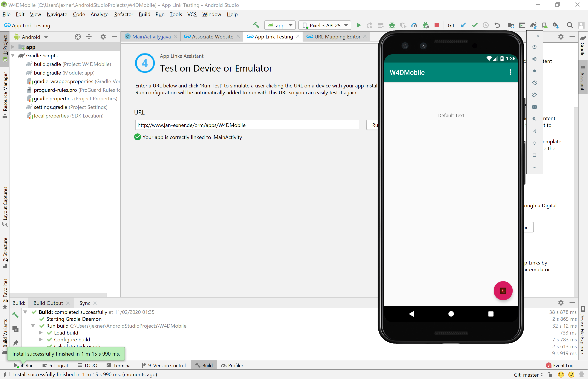Stop the running app with the red square
The width and height of the screenshot is (588, 379).
coord(437,25)
